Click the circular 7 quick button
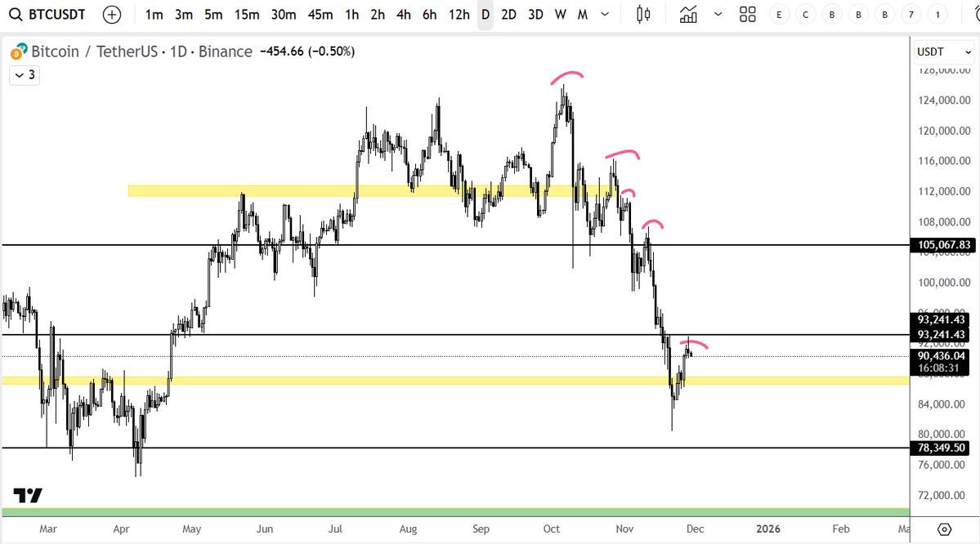Image resolution: width=980 pixels, height=544 pixels. pos(911,15)
